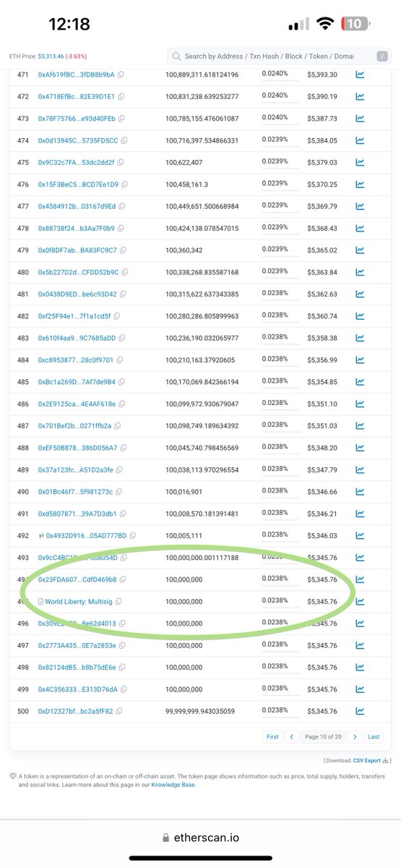The height and width of the screenshot is (868, 401).
Task: Download the CSV Export
Action: click(374, 760)
